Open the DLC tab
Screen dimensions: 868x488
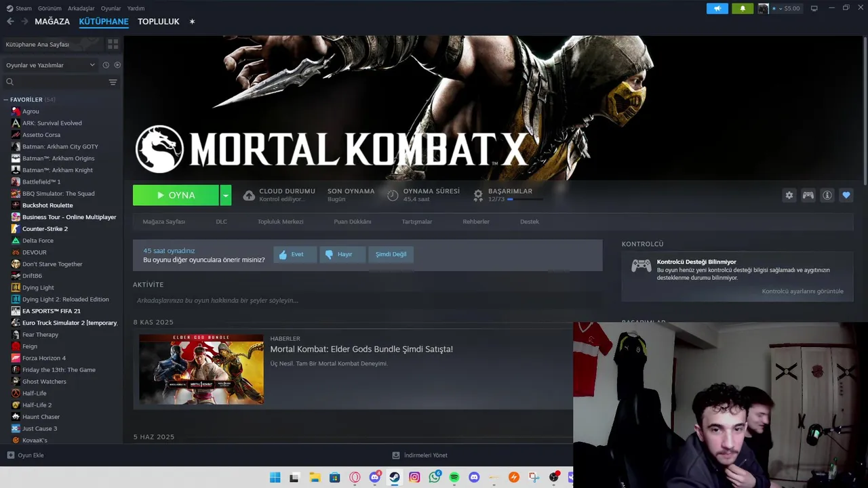(221, 222)
